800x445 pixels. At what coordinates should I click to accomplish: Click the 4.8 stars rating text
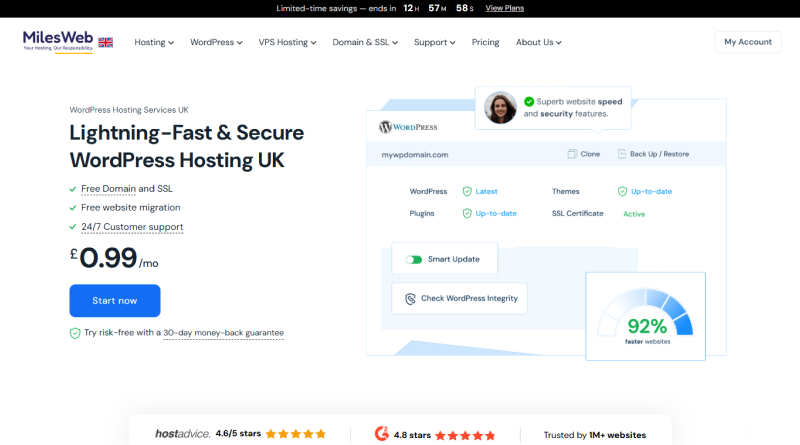coord(412,435)
